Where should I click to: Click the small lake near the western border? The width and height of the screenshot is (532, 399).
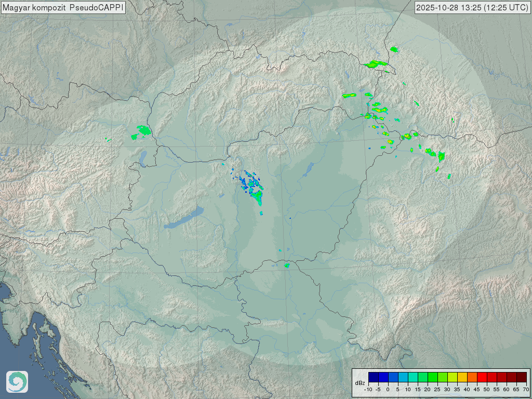pos(142,157)
